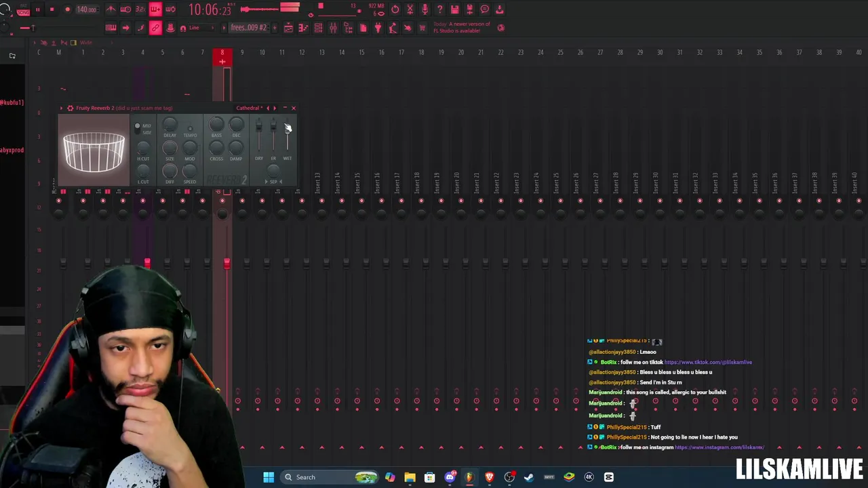Expand pattern selector left arrow

(224, 28)
